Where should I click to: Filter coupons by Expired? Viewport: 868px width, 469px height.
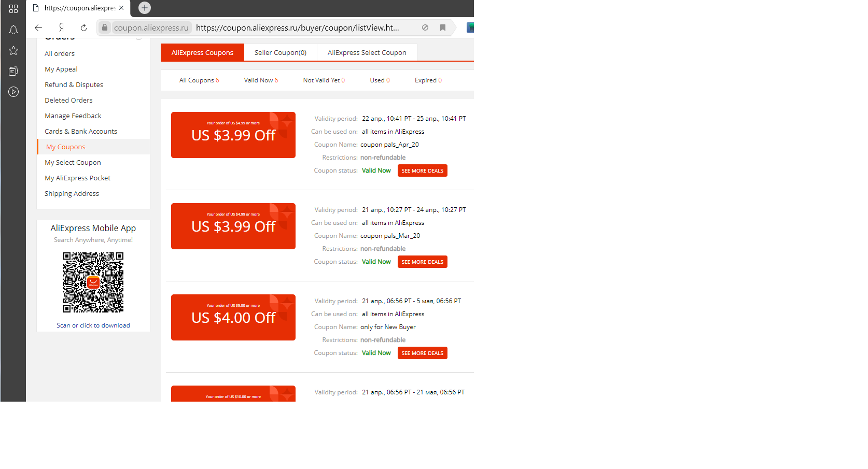pos(428,80)
